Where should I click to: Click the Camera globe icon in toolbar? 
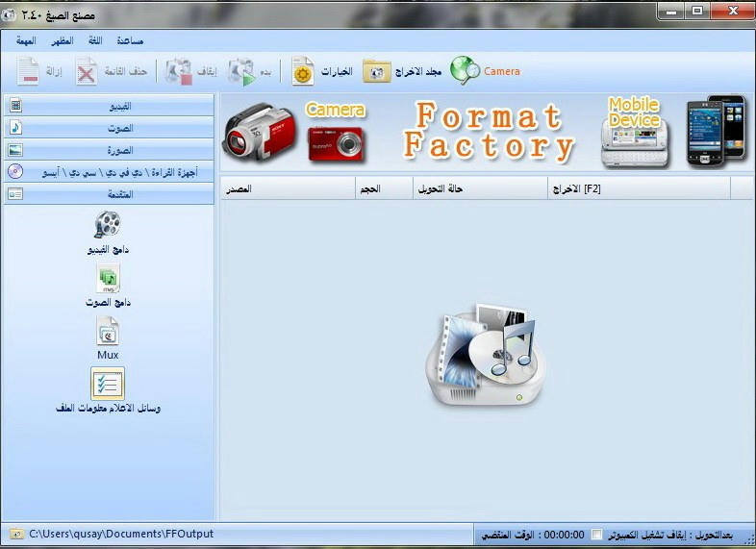point(465,70)
